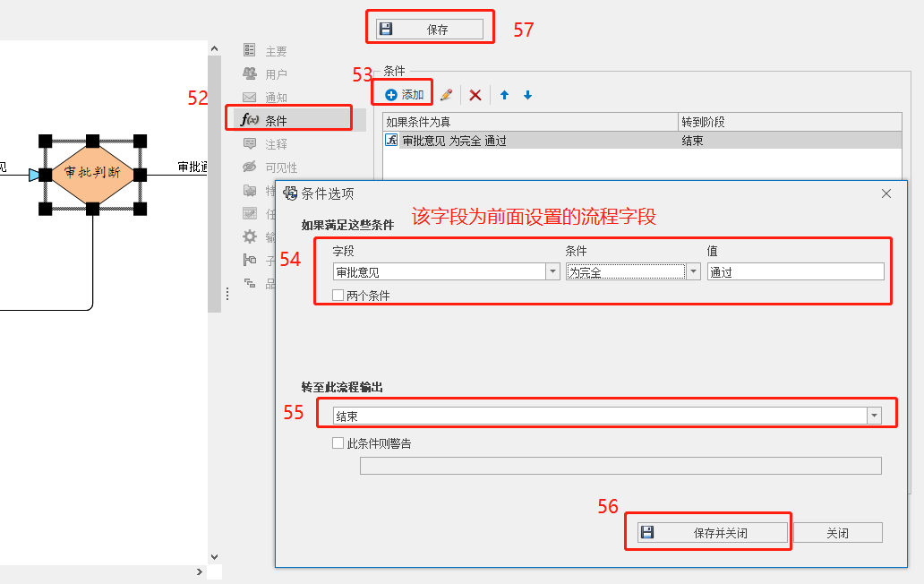Click the red X delete condition icon
Viewport: 924px width, 584px height.
(475, 95)
